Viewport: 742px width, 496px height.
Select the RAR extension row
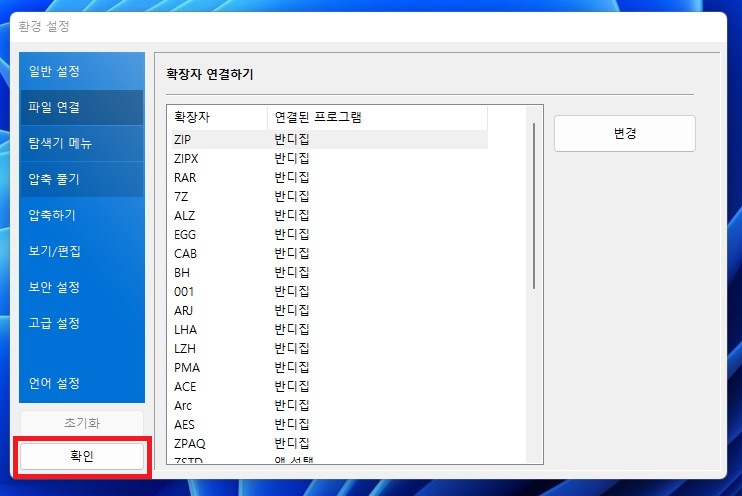pos(330,177)
